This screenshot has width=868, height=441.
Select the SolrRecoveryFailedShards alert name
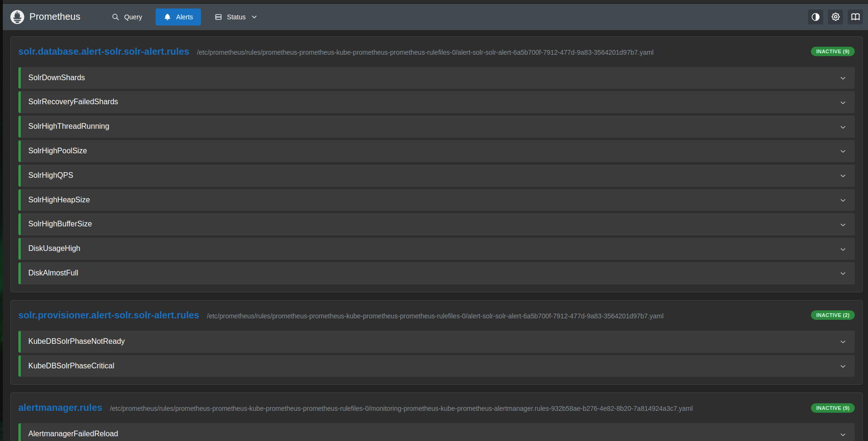(73, 102)
